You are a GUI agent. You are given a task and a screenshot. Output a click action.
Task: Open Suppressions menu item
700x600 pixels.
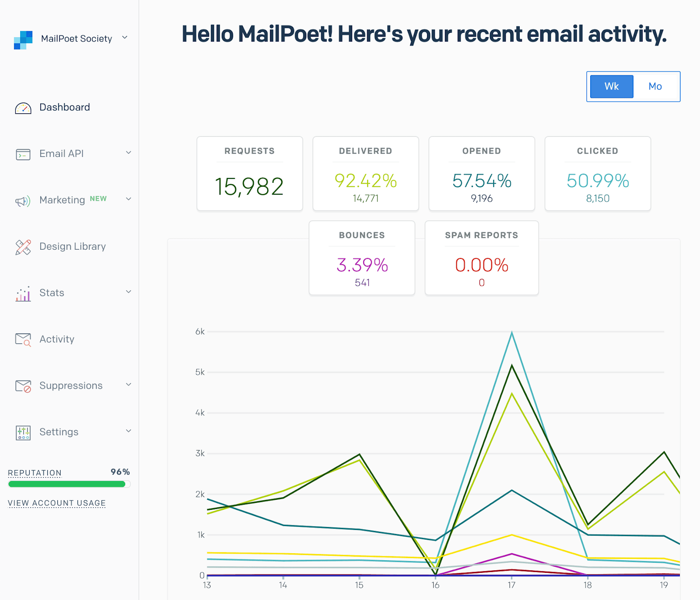click(71, 385)
